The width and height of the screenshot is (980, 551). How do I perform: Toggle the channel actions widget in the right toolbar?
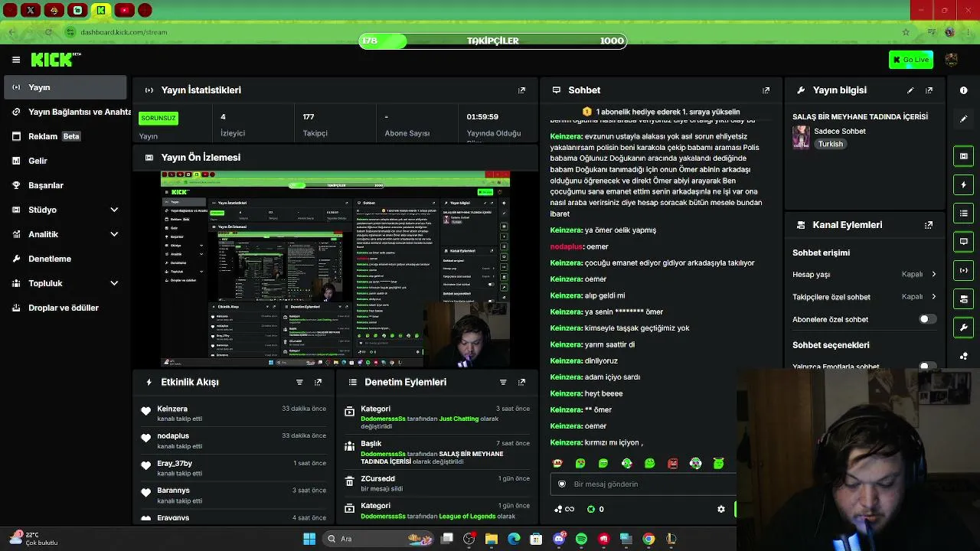click(x=963, y=298)
